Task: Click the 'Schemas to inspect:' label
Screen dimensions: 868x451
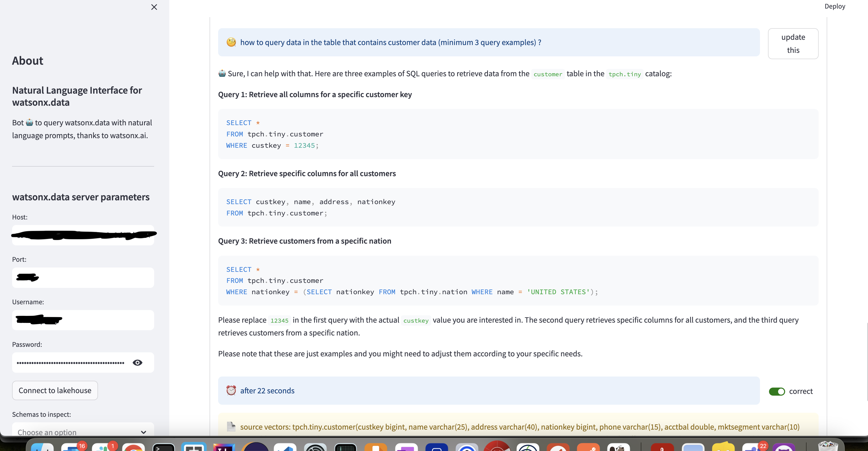Action: tap(42, 414)
